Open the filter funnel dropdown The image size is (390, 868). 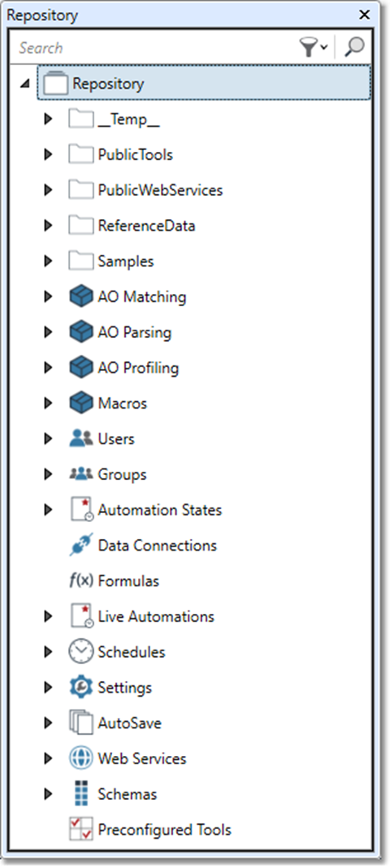pyautogui.click(x=314, y=48)
